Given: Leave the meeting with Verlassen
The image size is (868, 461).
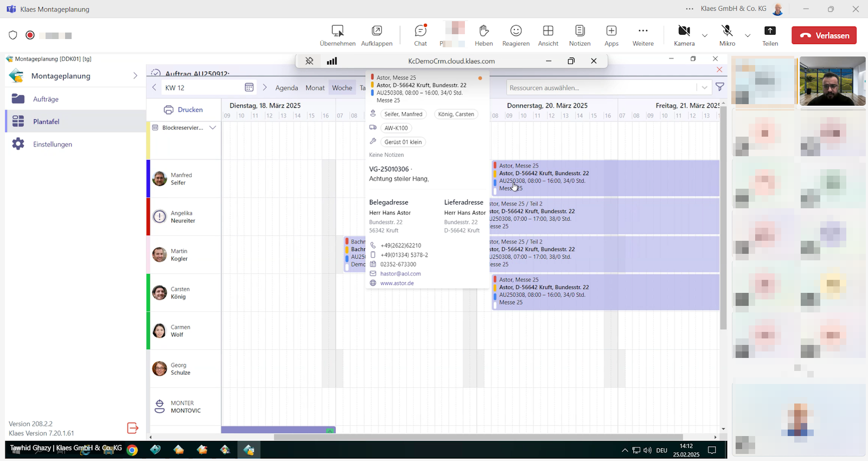Looking at the screenshot, I should pos(824,35).
